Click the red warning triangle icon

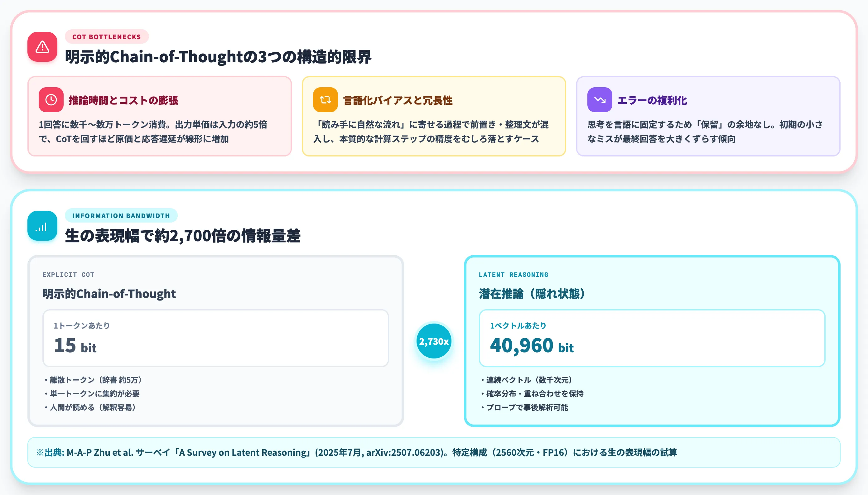(42, 46)
